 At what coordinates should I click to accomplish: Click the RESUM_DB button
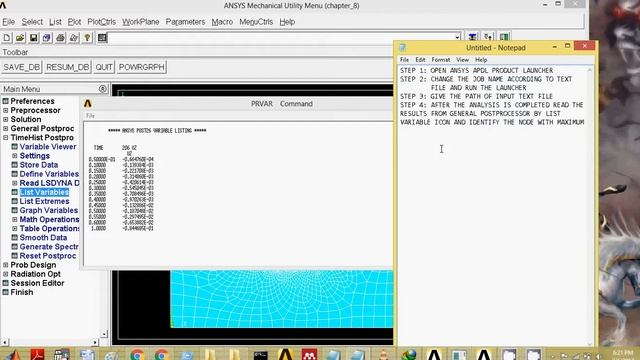pos(67,67)
